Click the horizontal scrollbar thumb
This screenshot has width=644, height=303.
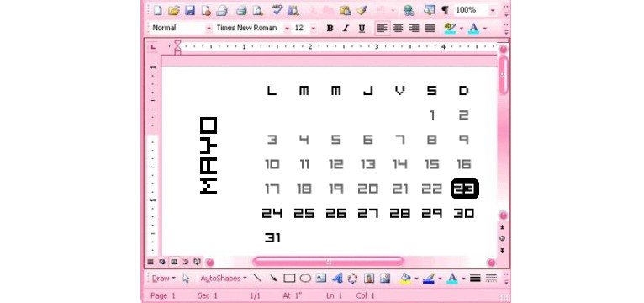point(329,262)
